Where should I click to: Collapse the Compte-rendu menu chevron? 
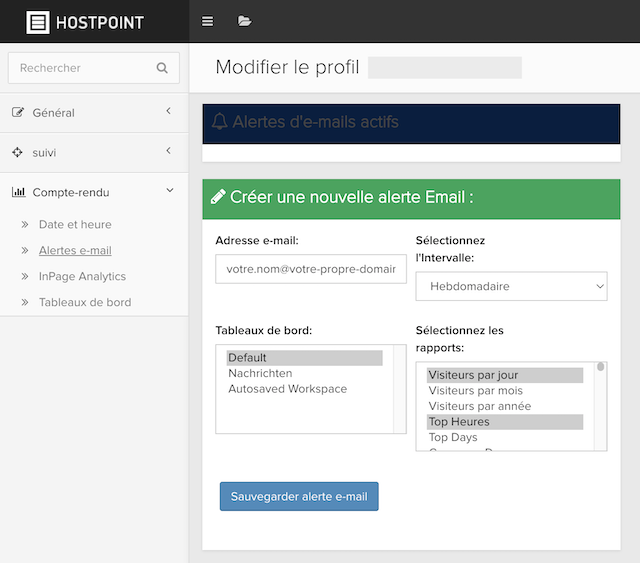(170, 190)
